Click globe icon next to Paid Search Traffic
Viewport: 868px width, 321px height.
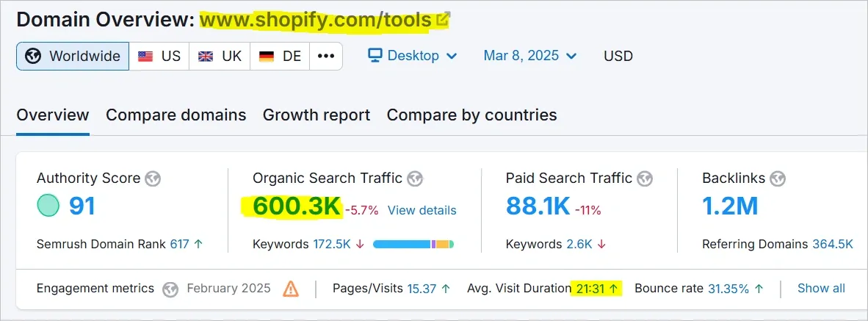click(644, 178)
